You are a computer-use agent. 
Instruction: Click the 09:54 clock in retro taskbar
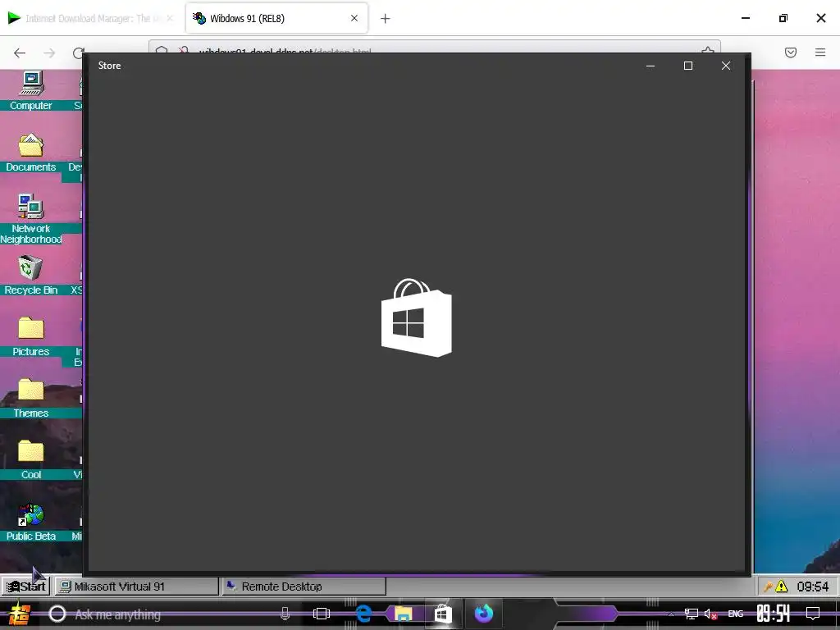point(813,587)
